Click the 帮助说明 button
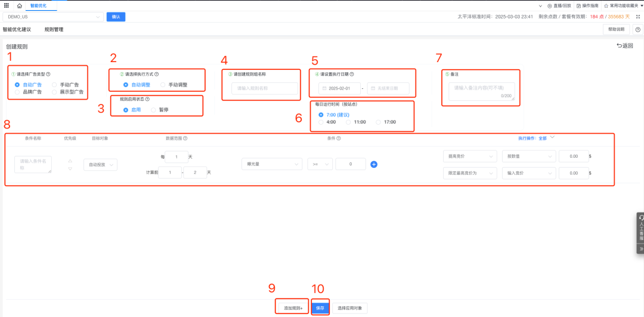The image size is (644, 317). click(x=616, y=30)
